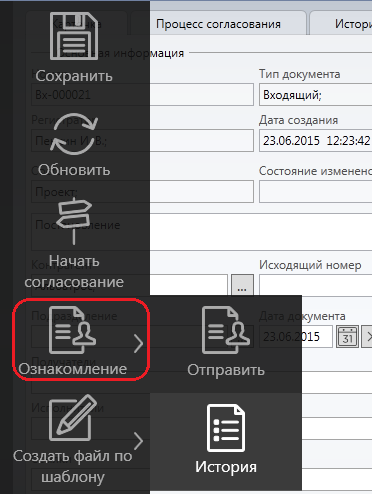This screenshot has width=372, height=494.
Task: Expand the Ознакомление submenu chevron
Action: [138, 344]
